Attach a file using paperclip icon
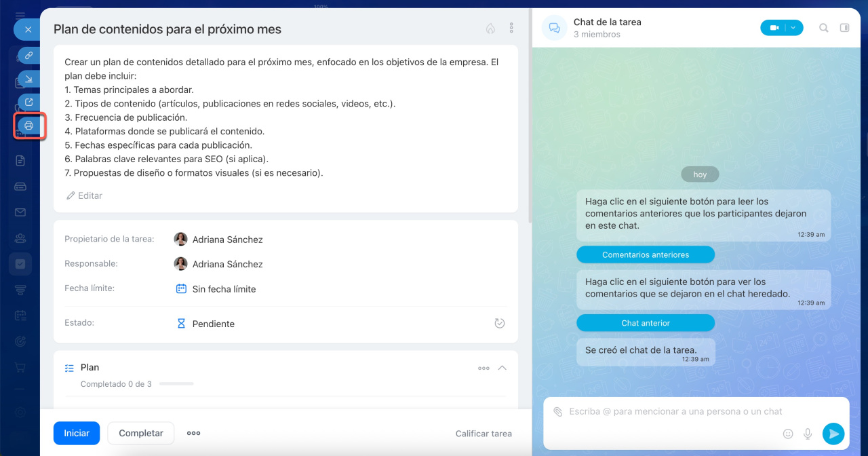The width and height of the screenshot is (868, 456). (x=557, y=411)
